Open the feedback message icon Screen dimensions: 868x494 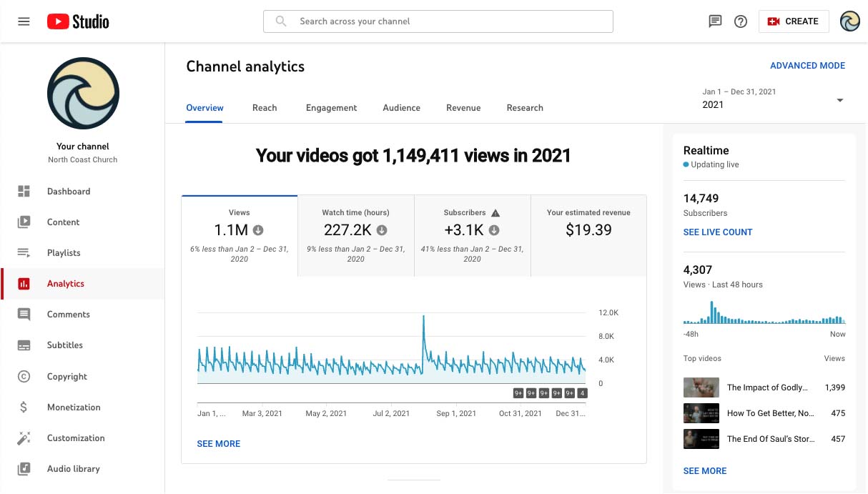click(715, 21)
